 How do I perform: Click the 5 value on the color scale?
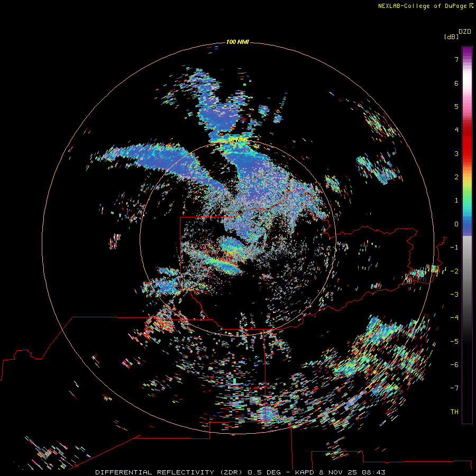point(456,106)
